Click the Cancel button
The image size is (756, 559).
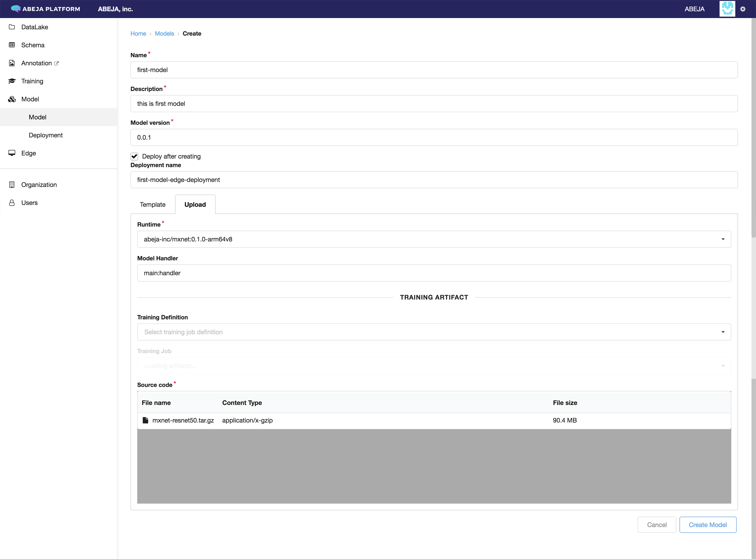(657, 525)
